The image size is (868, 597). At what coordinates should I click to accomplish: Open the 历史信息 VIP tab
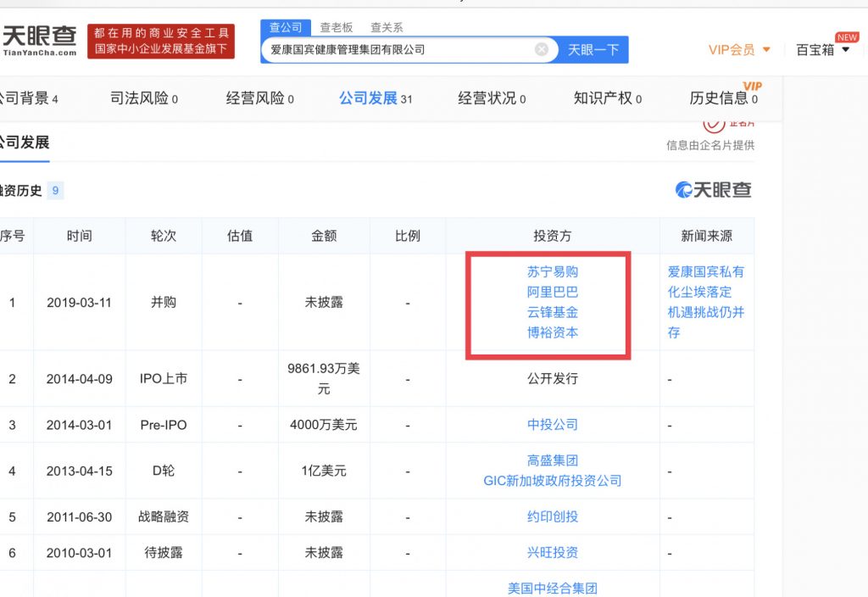(x=723, y=98)
